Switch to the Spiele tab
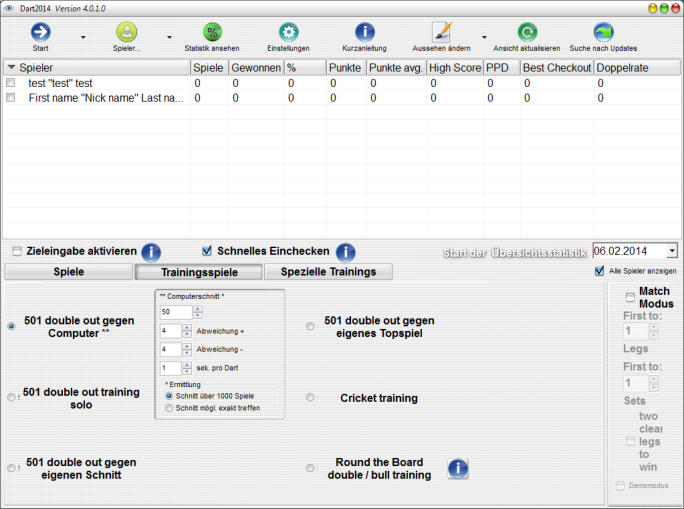This screenshot has width=684, height=509. click(68, 272)
